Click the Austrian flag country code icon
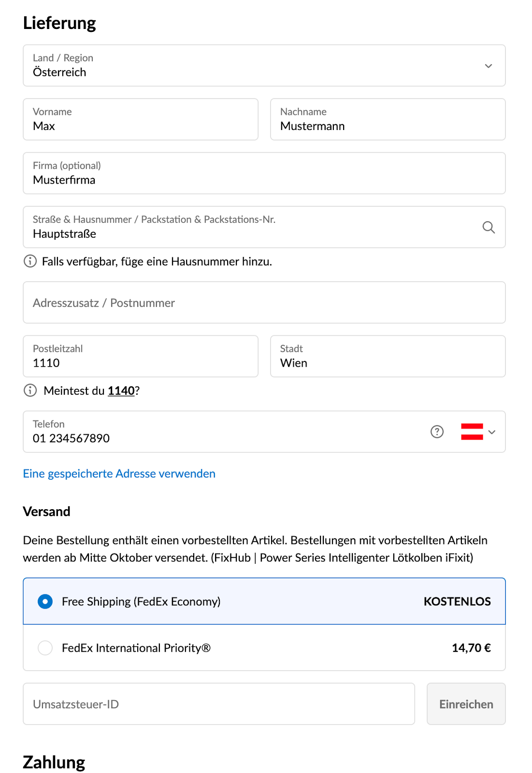The height and width of the screenshot is (773, 532). [472, 432]
